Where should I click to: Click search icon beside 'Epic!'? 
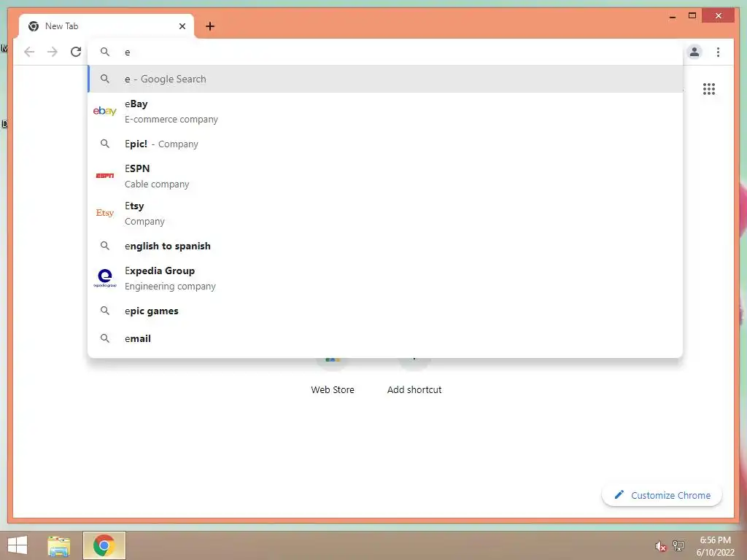[105, 144]
